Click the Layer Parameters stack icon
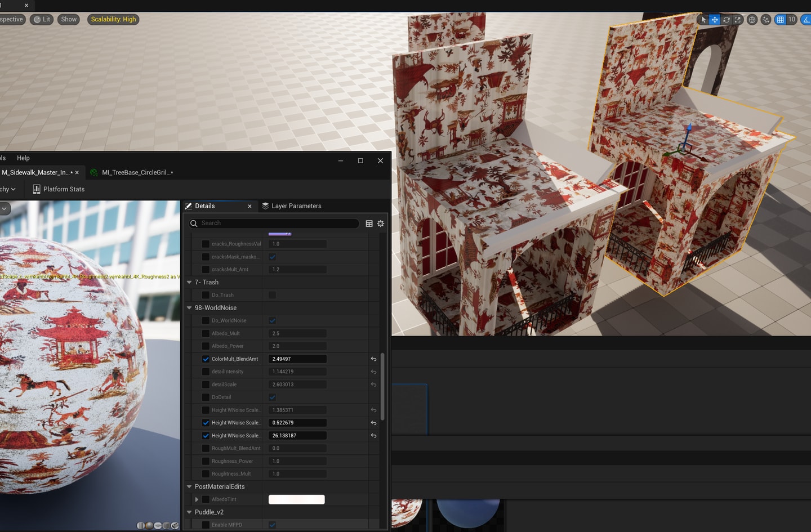Image resolution: width=811 pixels, height=532 pixels. coord(265,206)
